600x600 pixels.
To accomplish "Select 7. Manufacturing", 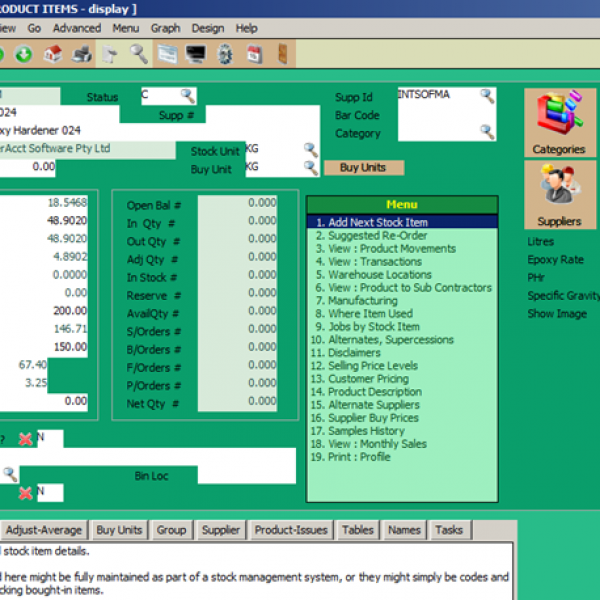I will pyautogui.click(x=402, y=300).
